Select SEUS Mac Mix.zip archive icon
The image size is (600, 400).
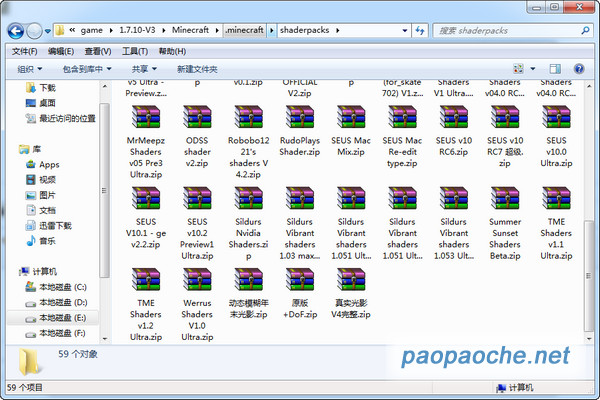click(x=351, y=117)
